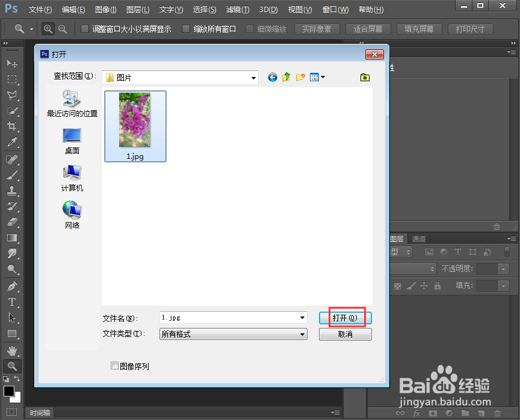Open the 滤镜 menu
The image size is (520, 420).
click(237, 10)
